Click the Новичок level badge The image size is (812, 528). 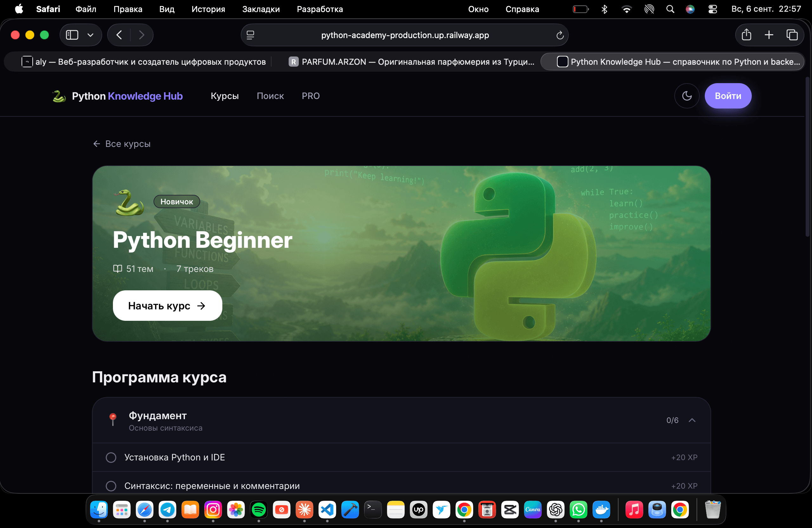tap(177, 202)
